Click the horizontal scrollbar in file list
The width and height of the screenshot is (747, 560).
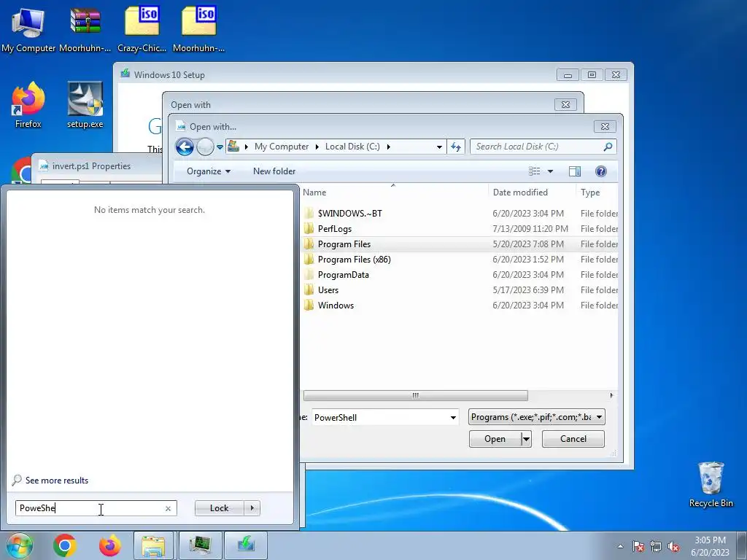click(x=415, y=396)
